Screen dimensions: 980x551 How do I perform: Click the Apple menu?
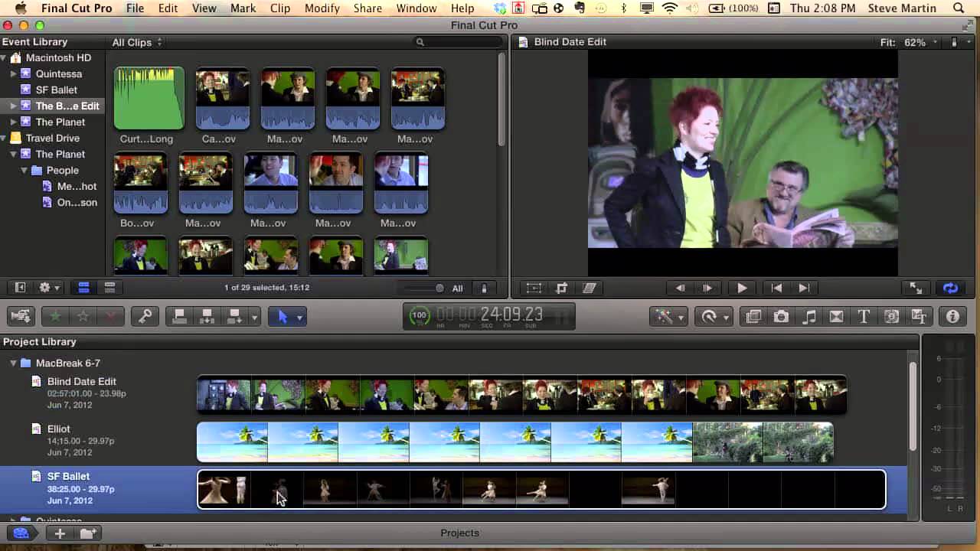pos(21,8)
